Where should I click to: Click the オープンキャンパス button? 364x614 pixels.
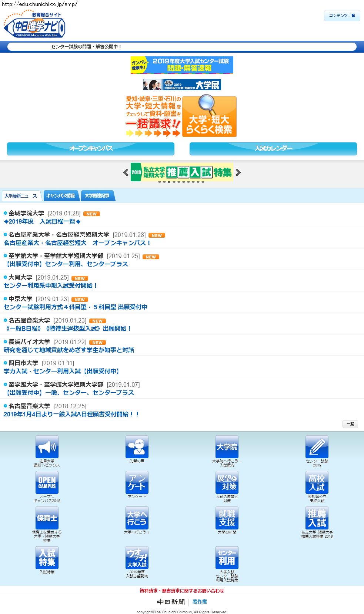tap(91, 148)
